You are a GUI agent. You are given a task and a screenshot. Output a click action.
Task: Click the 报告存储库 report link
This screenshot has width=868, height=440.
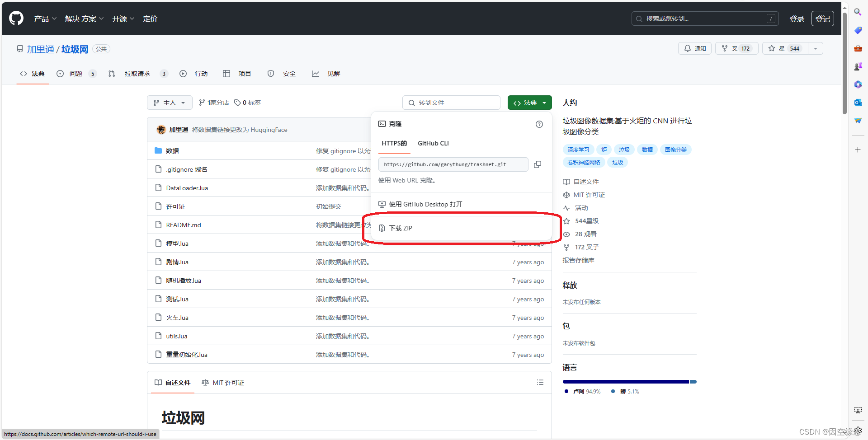click(x=578, y=260)
